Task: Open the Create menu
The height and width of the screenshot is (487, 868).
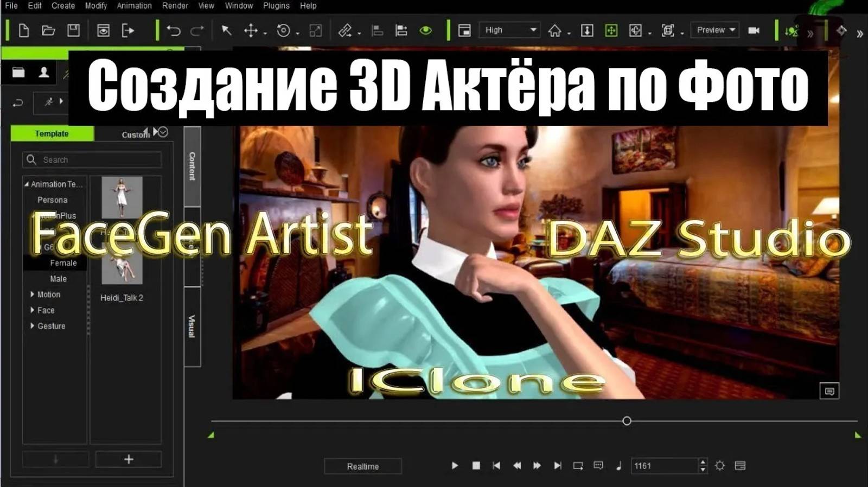Action: [63, 5]
